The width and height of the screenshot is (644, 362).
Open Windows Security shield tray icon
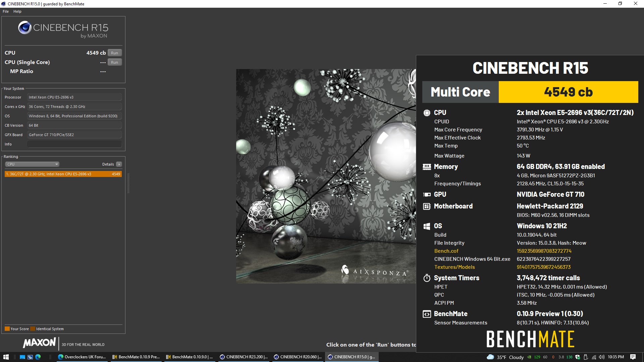click(578, 357)
